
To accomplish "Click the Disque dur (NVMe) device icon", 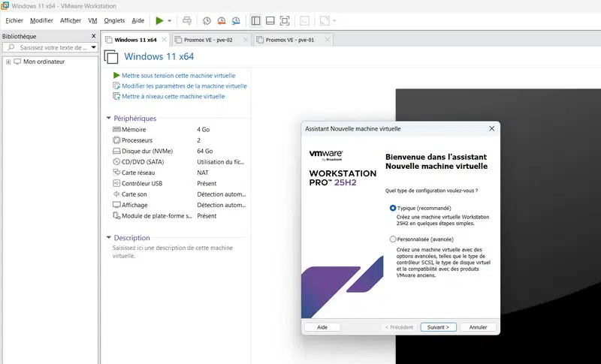I will 116,151.
